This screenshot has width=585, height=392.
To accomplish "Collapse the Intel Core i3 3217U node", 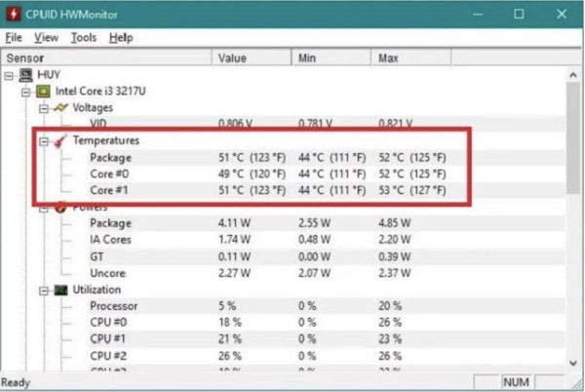I will tap(25, 92).
